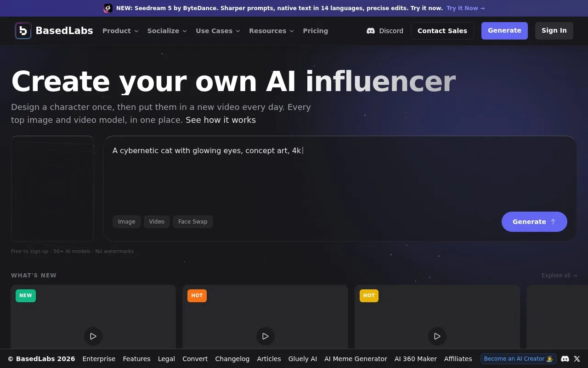The width and height of the screenshot is (588, 368).
Task: Click the BasedLabs brand name text
Action: [64, 31]
